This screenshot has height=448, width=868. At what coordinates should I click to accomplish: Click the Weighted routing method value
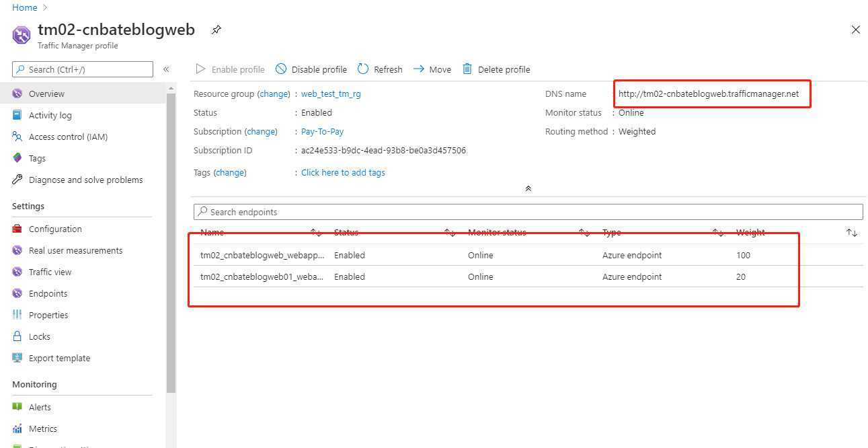tap(637, 132)
